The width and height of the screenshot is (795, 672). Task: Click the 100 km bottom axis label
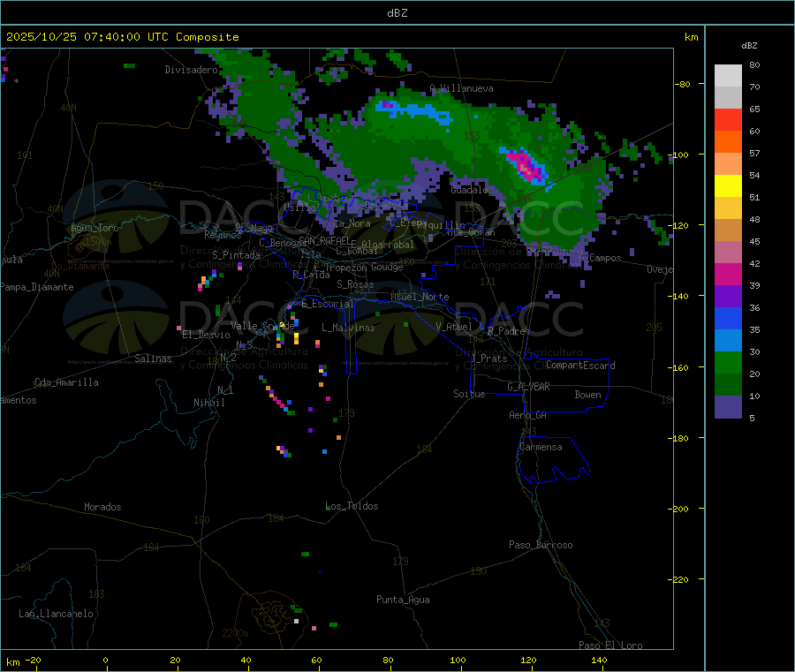(458, 660)
